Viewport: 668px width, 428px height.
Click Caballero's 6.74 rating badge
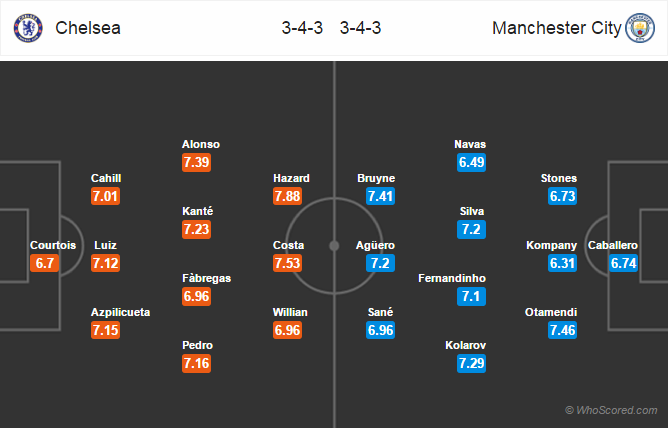click(x=623, y=263)
